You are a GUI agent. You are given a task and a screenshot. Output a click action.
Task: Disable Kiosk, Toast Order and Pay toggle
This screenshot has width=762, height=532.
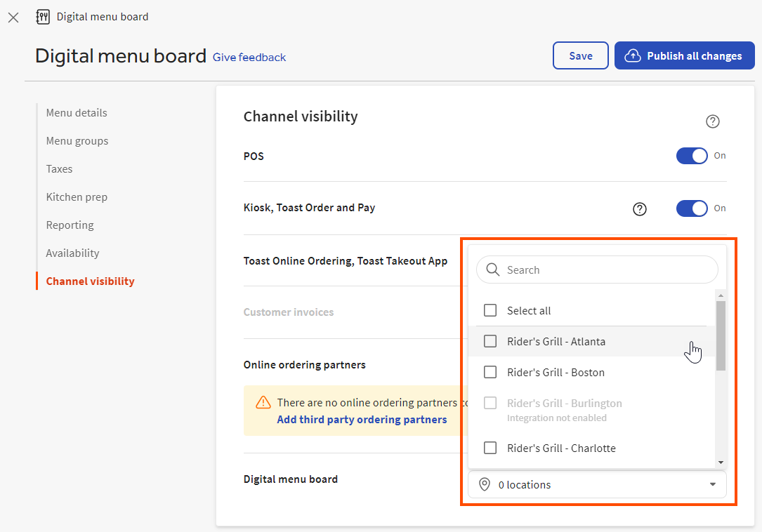click(692, 208)
